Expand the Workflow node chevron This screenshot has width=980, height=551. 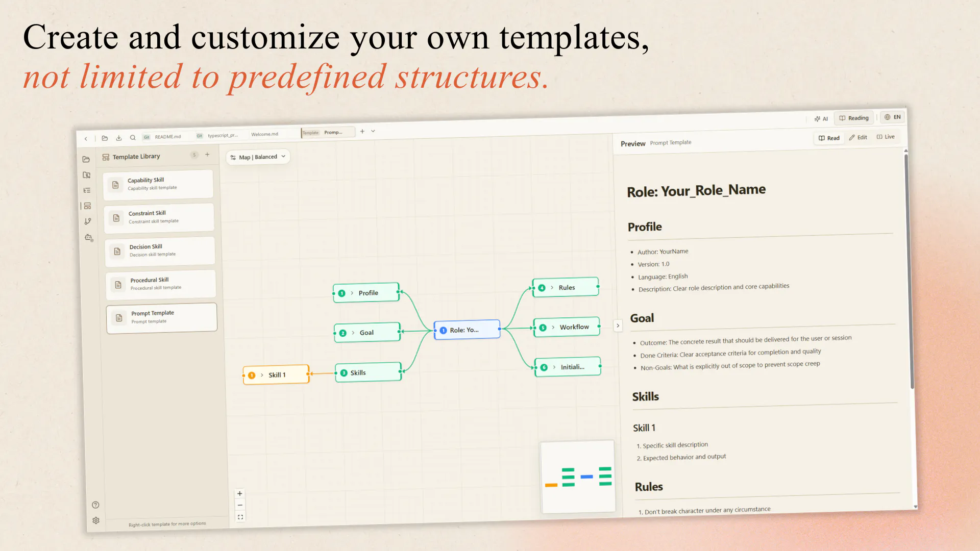click(553, 327)
